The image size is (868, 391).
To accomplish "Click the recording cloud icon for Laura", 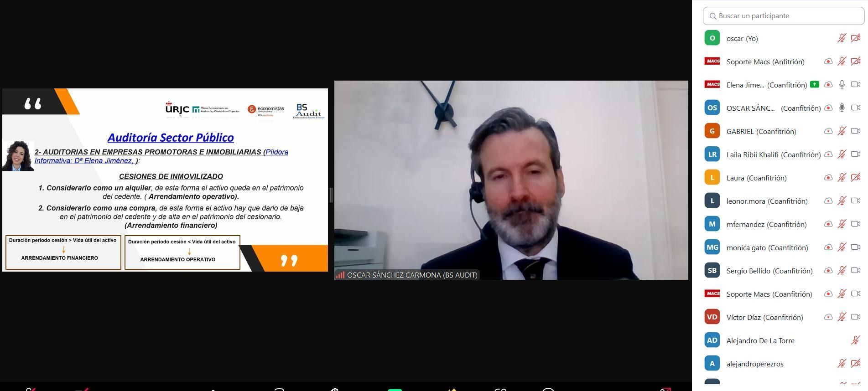I will (x=828, y=178).
